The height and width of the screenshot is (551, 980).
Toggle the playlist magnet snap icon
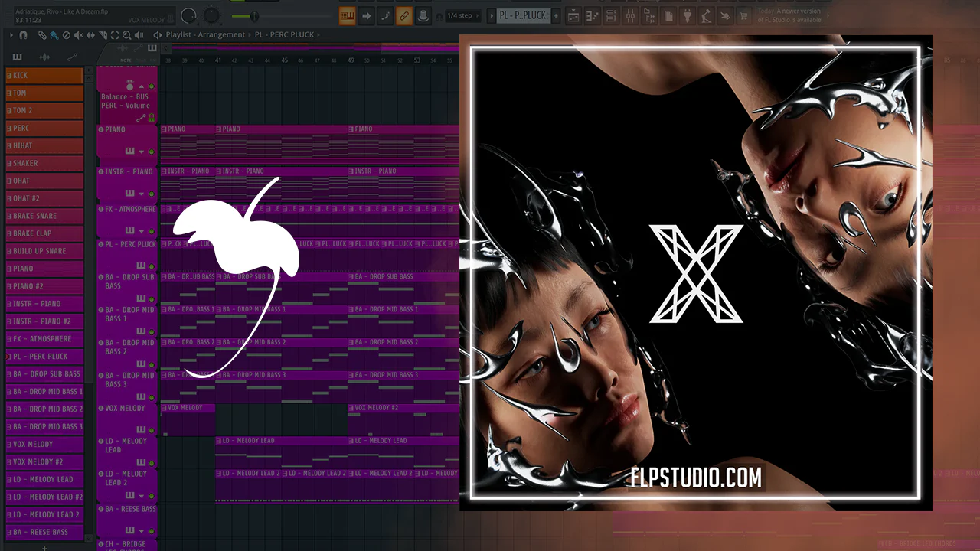pyautogui.click(x=23, y=35)
